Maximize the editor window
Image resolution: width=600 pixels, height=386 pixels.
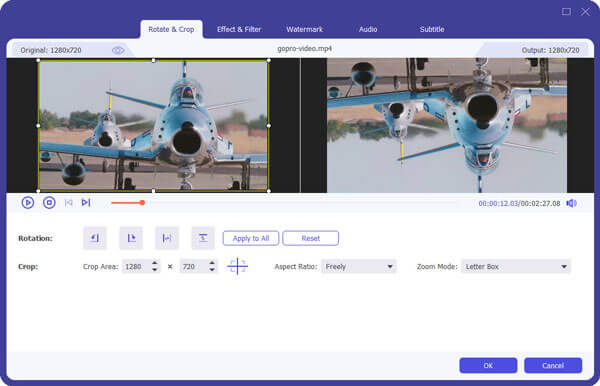click(x=566, y=11)
